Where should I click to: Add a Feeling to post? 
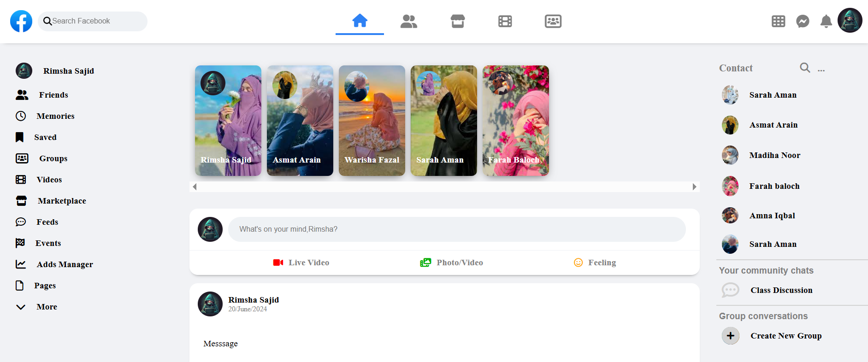click(x=595, y=263)
